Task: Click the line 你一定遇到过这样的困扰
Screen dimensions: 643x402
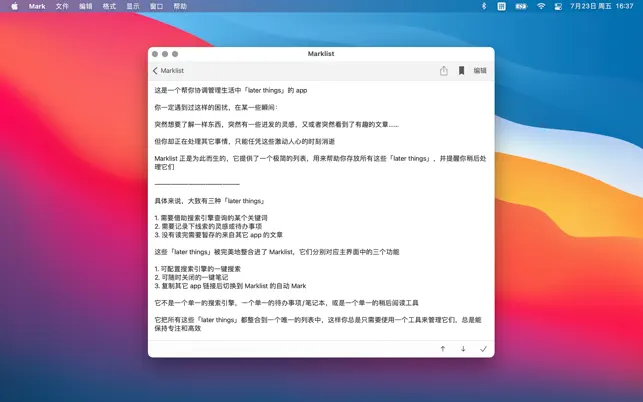Action: click(x=216, y=107)
